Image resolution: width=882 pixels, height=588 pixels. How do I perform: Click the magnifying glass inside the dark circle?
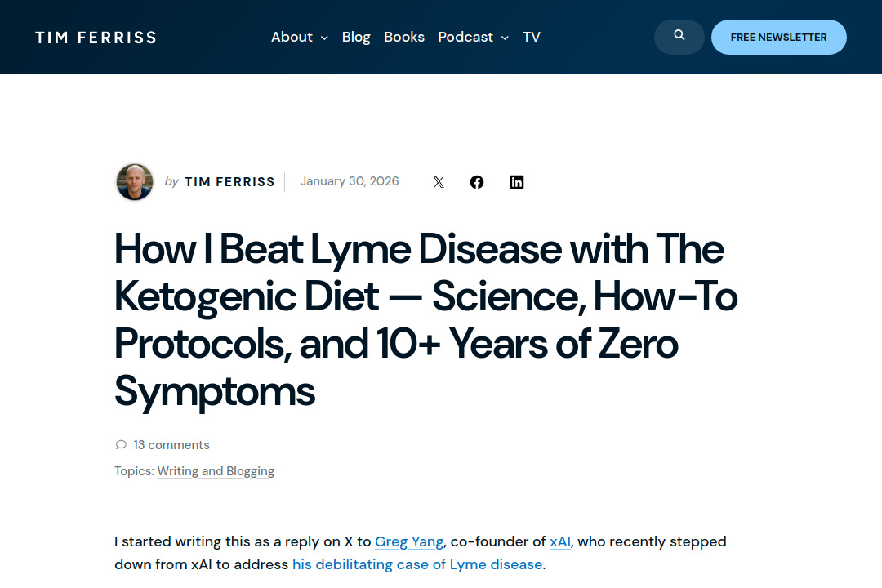click(679, 37)
